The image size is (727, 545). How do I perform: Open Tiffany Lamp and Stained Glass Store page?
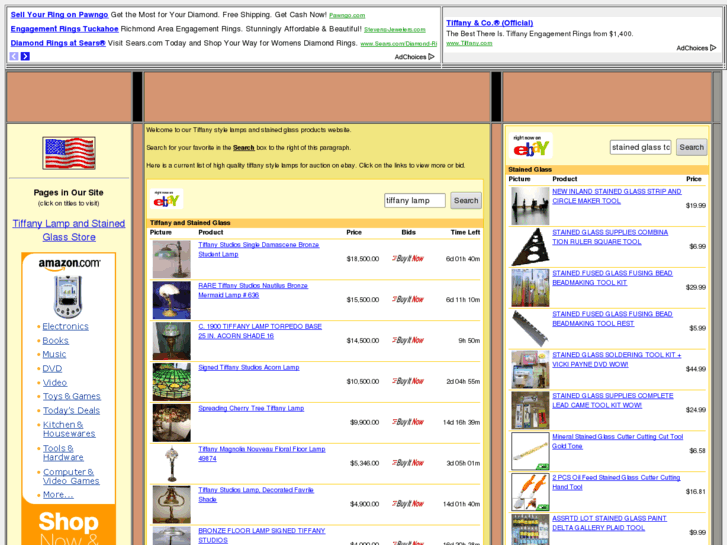point(69,230)
